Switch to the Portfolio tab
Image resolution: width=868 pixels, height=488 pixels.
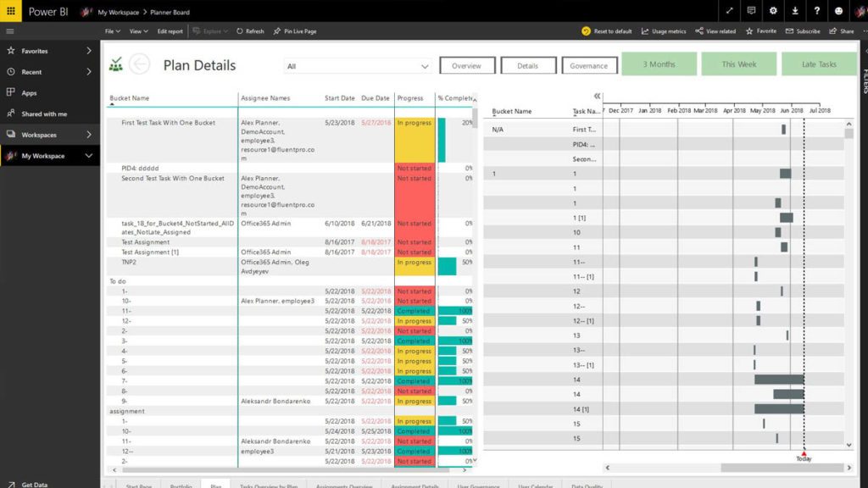[x=181, y=485]
